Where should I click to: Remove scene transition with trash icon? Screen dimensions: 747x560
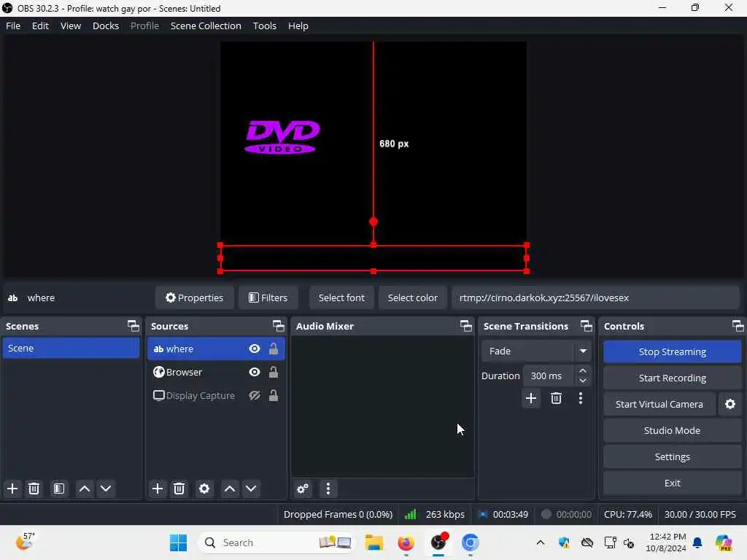(556, 398)
